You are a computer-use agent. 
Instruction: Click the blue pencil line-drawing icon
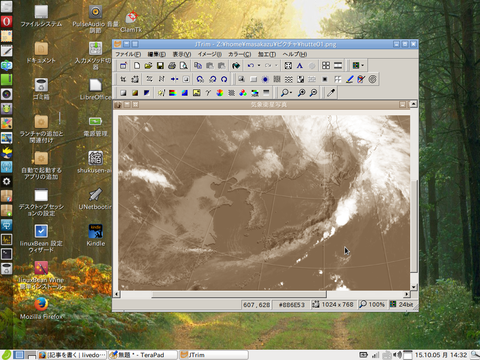tap(349, 79)
